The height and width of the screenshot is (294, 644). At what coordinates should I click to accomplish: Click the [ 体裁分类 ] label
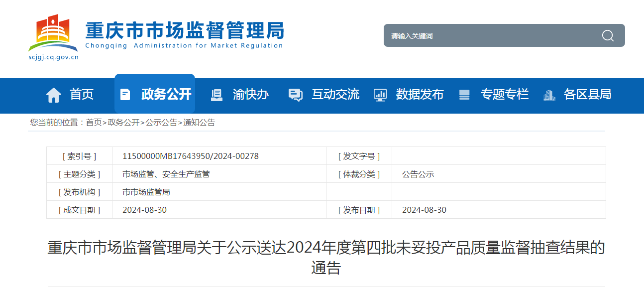pos(359,174)
